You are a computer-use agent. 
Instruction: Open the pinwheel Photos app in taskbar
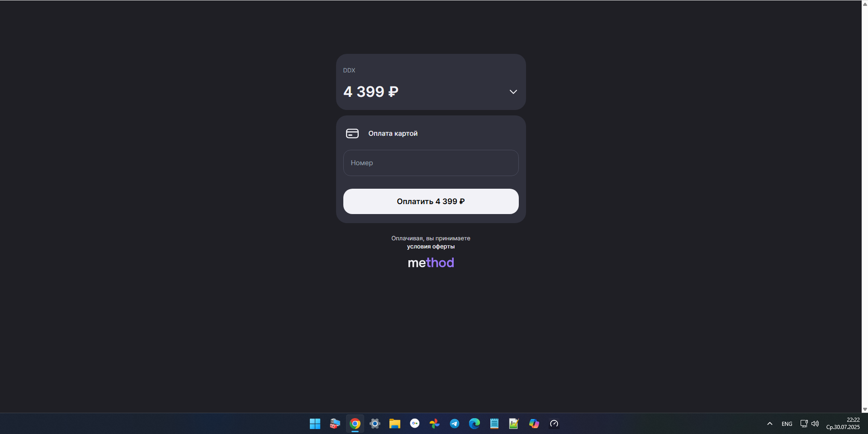coord(435,424)
